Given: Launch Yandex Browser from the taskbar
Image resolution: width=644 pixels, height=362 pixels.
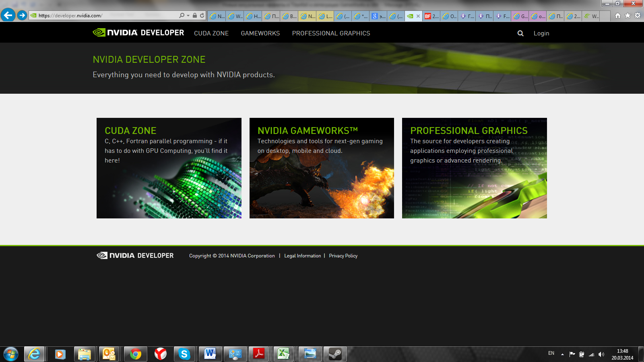Looking at the screenshot, I should pyautogui.click(x=161, y=354).
